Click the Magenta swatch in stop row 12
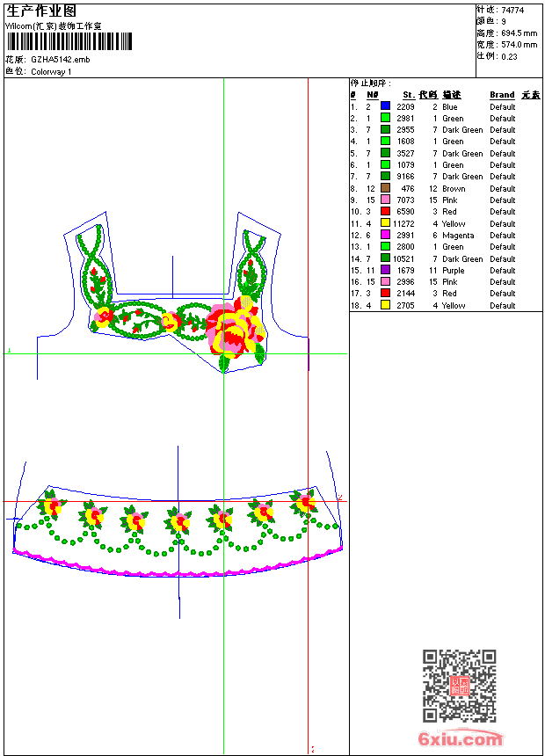The width and height of the screenshot is (545, 756). [385, 235]
